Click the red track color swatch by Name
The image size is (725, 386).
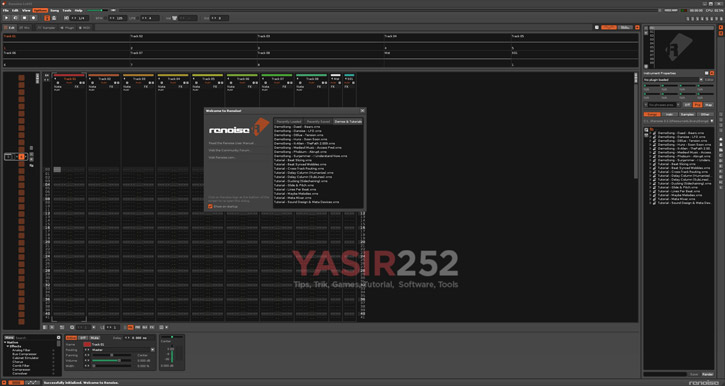(x=87, y=344)
